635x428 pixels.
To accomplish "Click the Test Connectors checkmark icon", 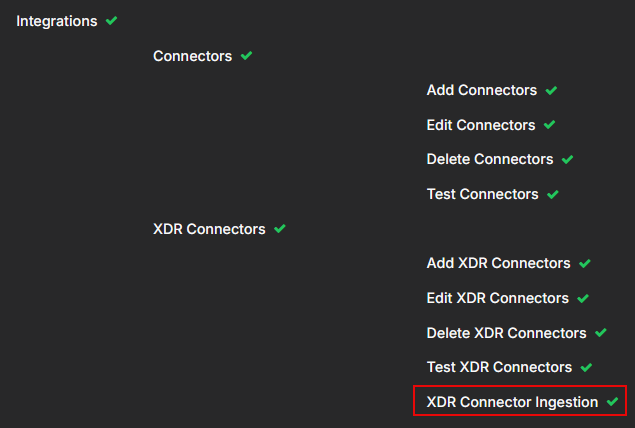I will coord(552,194).
